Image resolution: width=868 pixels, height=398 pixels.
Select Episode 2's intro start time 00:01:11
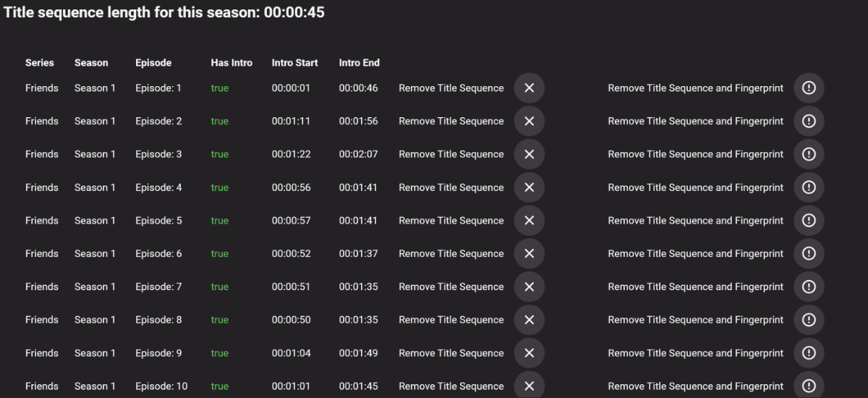coord(291,122)
